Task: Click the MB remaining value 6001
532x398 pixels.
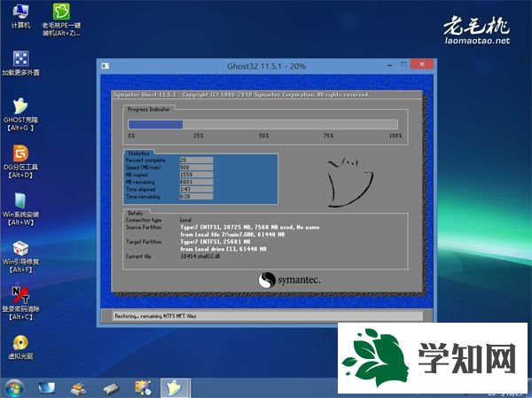Action: tap(196, 182)
